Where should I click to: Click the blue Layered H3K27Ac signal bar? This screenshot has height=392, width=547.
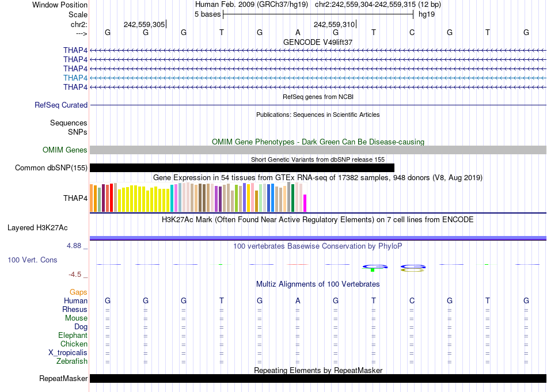click(318, 238)
